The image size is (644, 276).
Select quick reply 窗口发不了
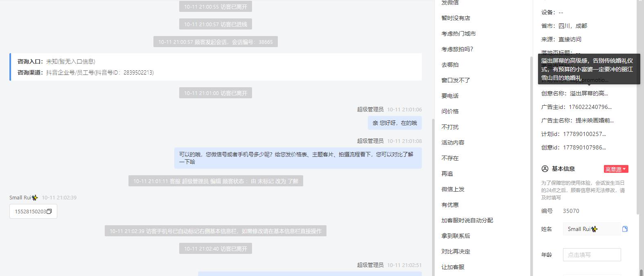(456, 80)
